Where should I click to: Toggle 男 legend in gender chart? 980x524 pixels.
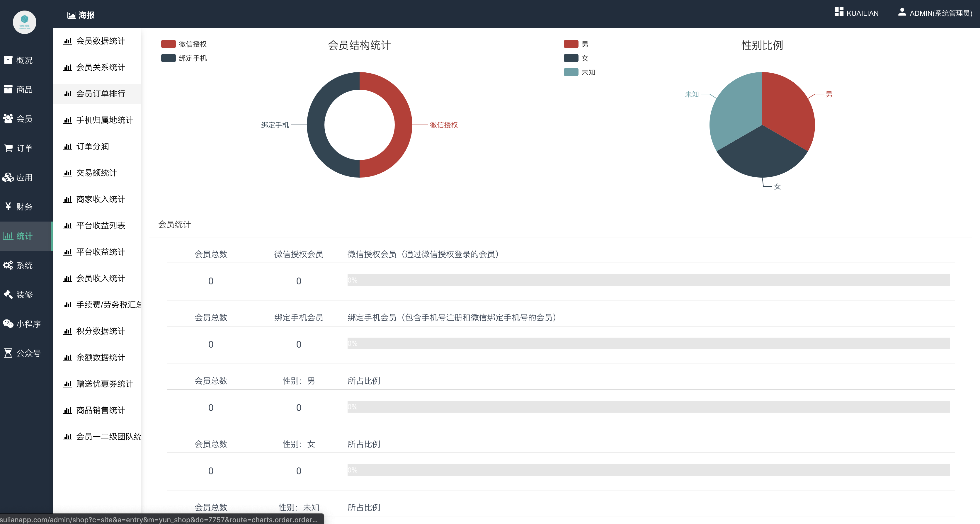576,44
